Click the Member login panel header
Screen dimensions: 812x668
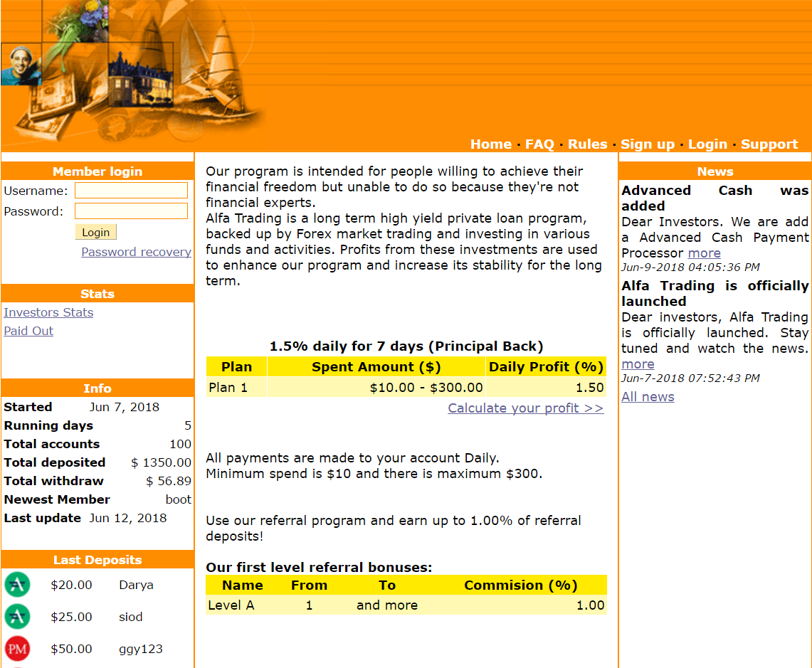(97, 171)
